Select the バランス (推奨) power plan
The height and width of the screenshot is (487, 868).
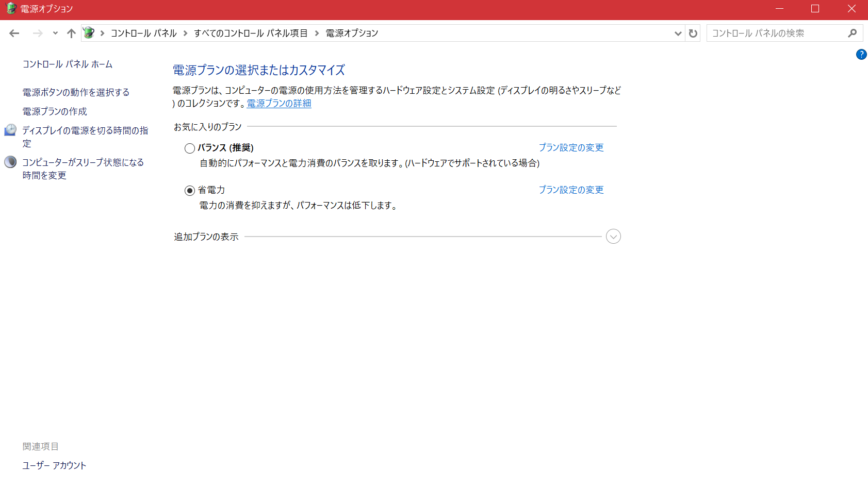[x=190, y=148]
